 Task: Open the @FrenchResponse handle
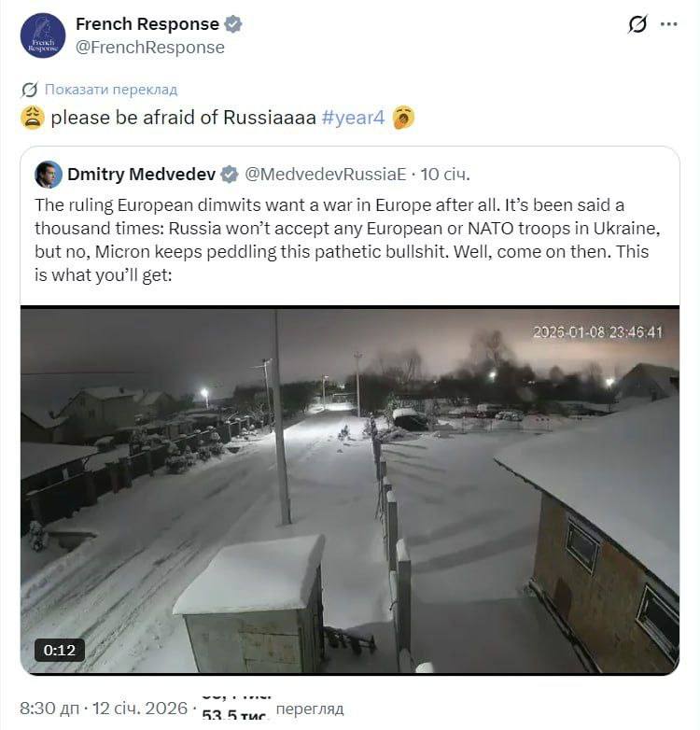tap(150, 47)
